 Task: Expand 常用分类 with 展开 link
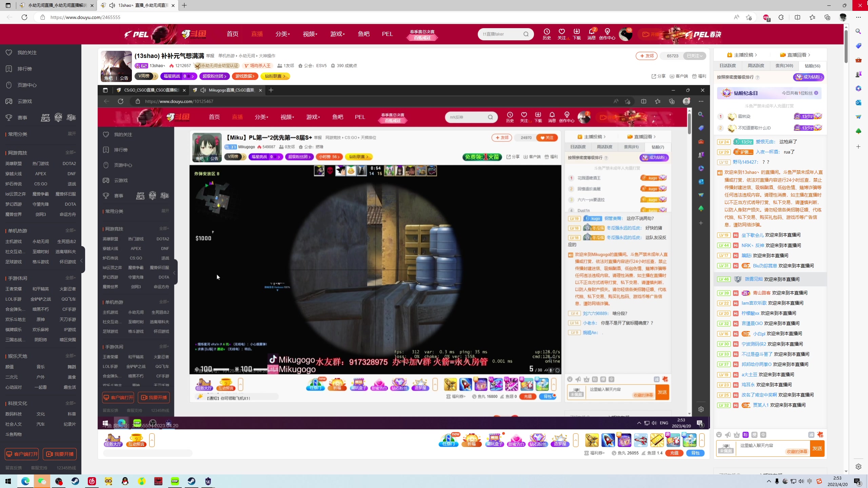(72, 134)
